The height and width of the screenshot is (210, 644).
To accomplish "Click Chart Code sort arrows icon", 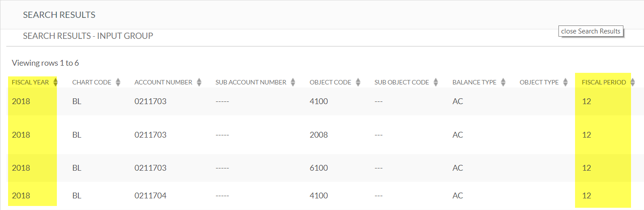I will click(x=118, y=82).
